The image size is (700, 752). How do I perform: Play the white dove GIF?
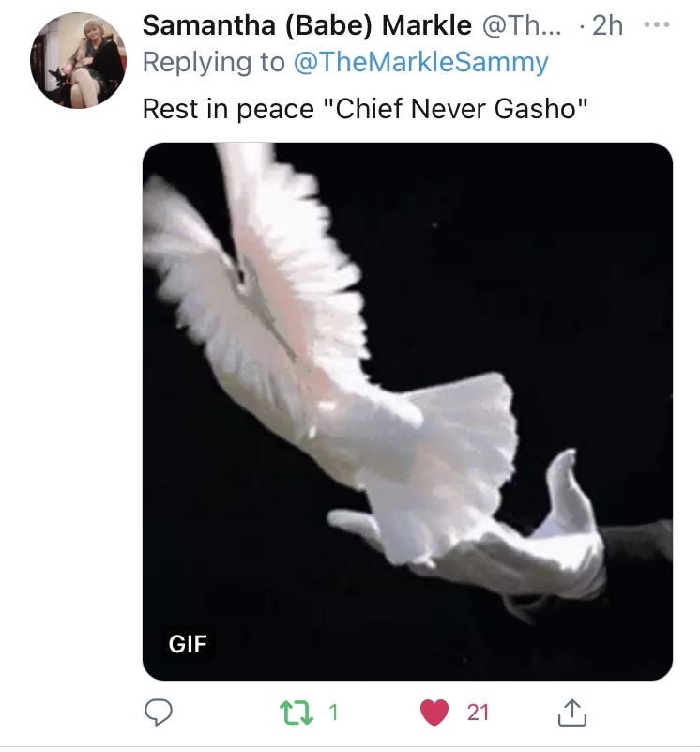pyautogui.click(x=407, y=411)
